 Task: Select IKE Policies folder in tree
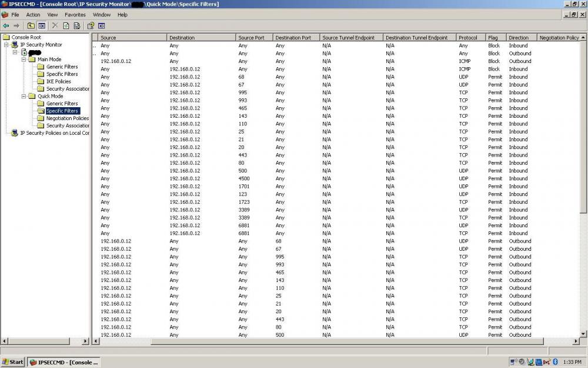point(58,81)
